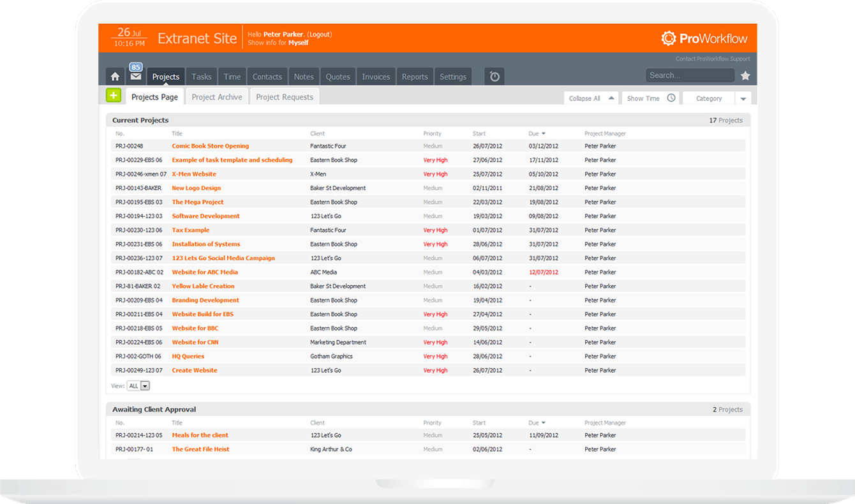Click the ProWorkflow logo
The width and height of the screenshot is (855, 504).
[x=704, y=38]
